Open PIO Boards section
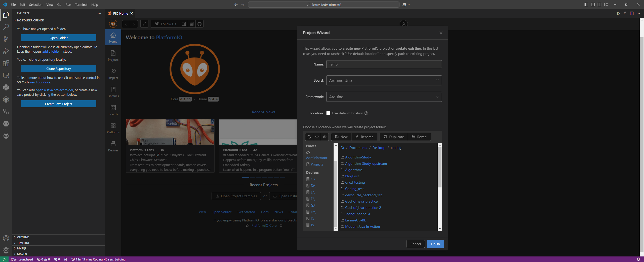644x262 pixels. point(113,110)
